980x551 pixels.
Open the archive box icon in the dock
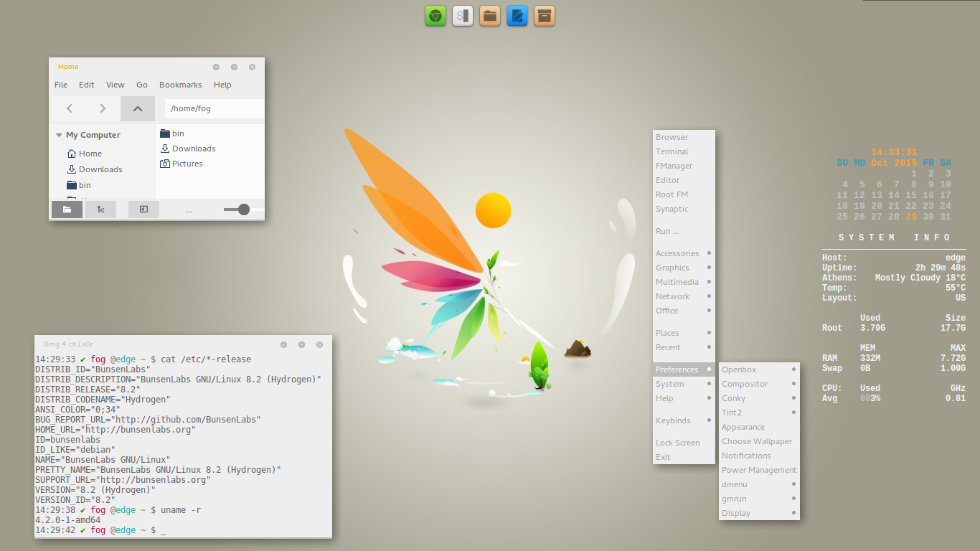pos(545,16)
